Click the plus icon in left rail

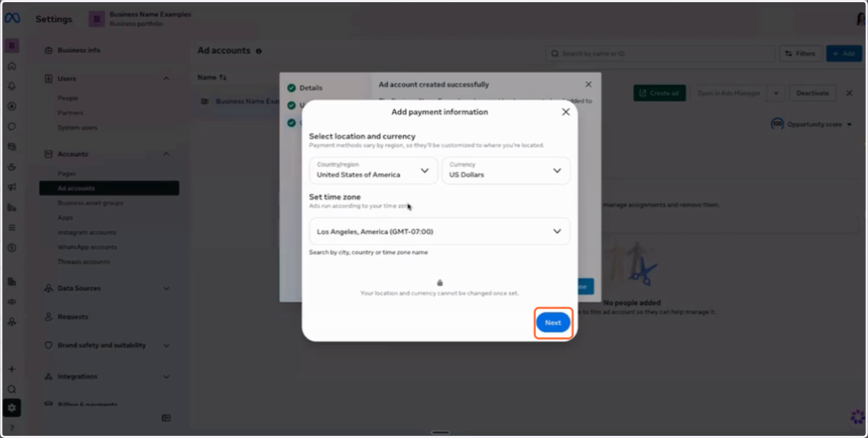pos(12,369)
